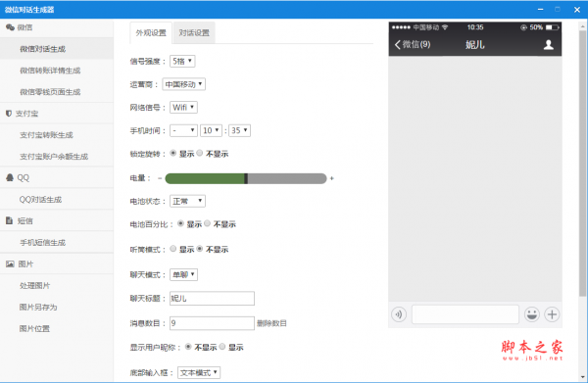Open the 电池状态 正常 dropdown

point(187,201)
